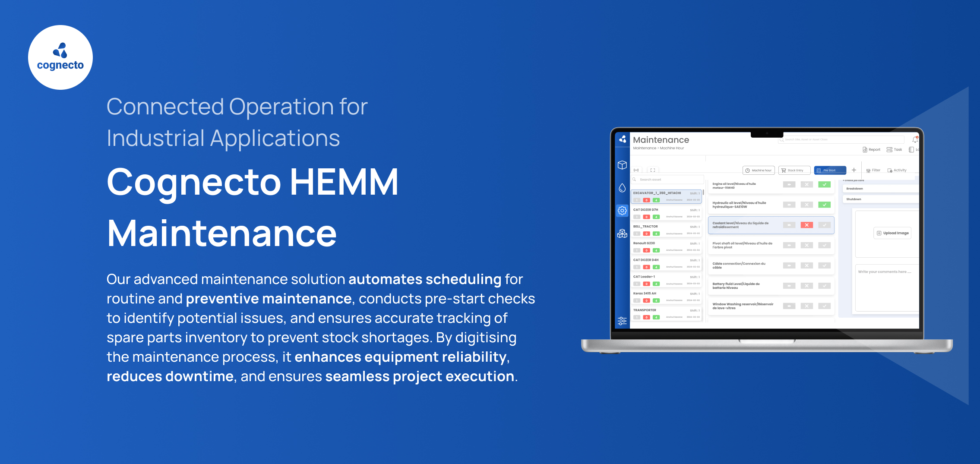Screen dimensions: 980x464
Task: Select the TRANSPORTER asset card
Action: tap(666, 314)
